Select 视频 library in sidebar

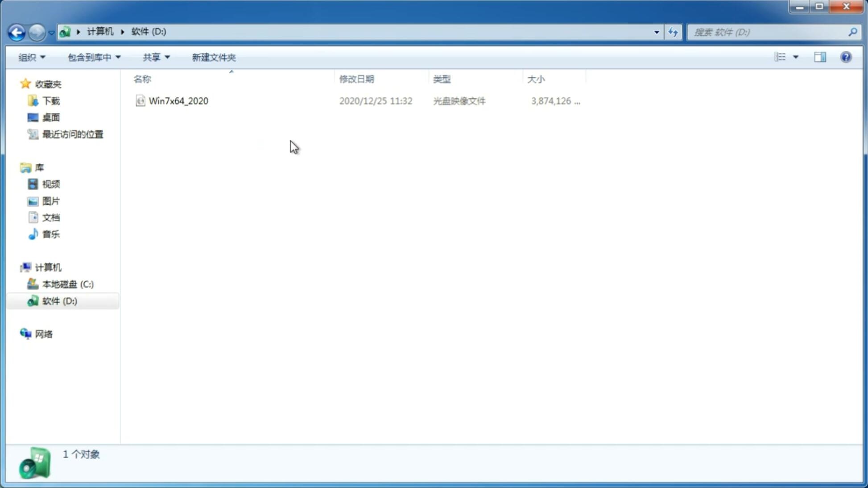point(51,184)
